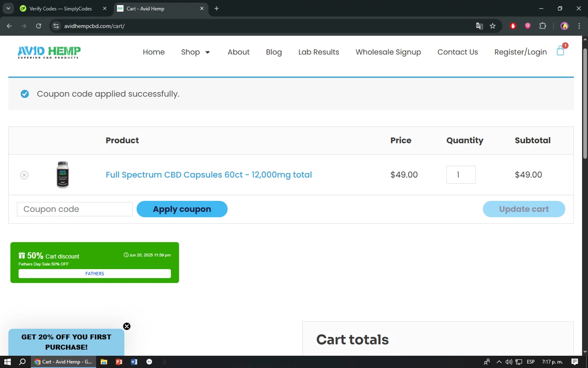Open the Chrome three-dot menu

tap(579, 26)
